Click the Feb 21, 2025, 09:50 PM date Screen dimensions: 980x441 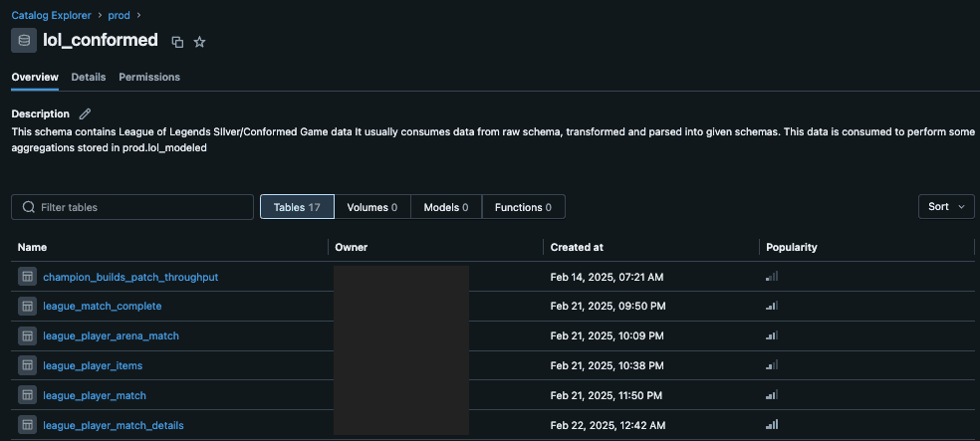coord(608,306)
